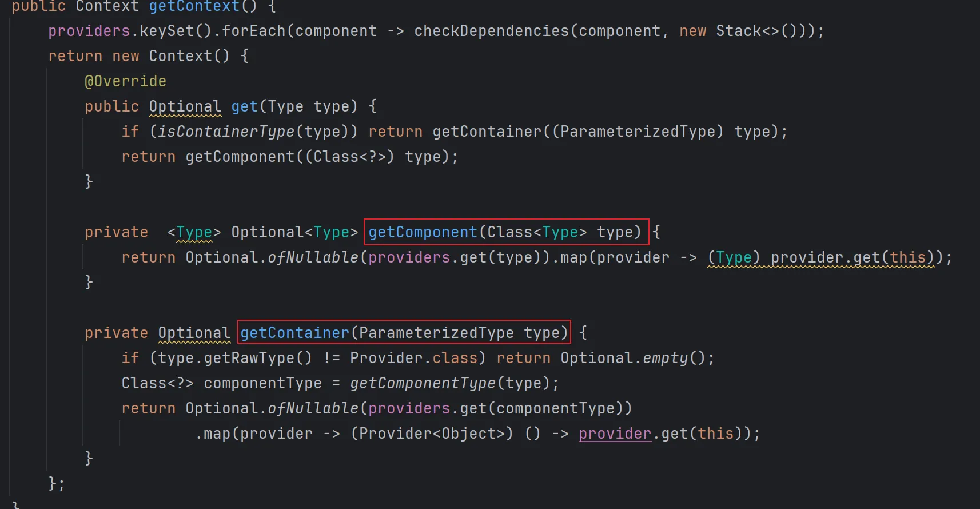The height and width of the screenshot is (509, 980).
Task: Click the warning-underlined (Type) cast
Action: [x=734, y=257]
